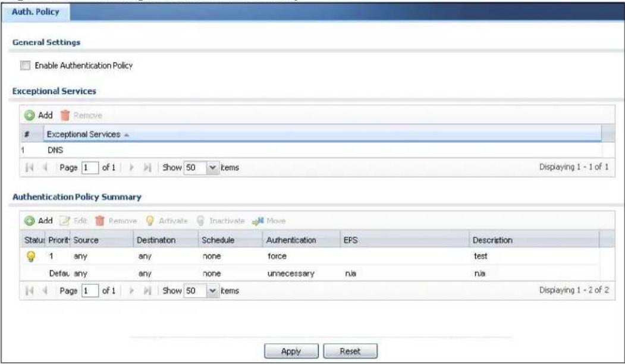Go to first page in Policy Summary pager
Screen dimensions: 625x364
(29, 291)
